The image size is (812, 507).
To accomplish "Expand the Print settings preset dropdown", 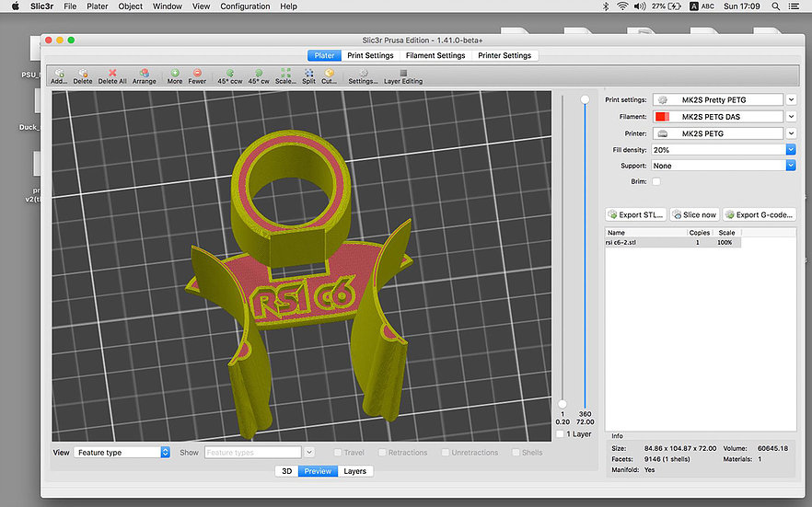I will click(791, 99).
